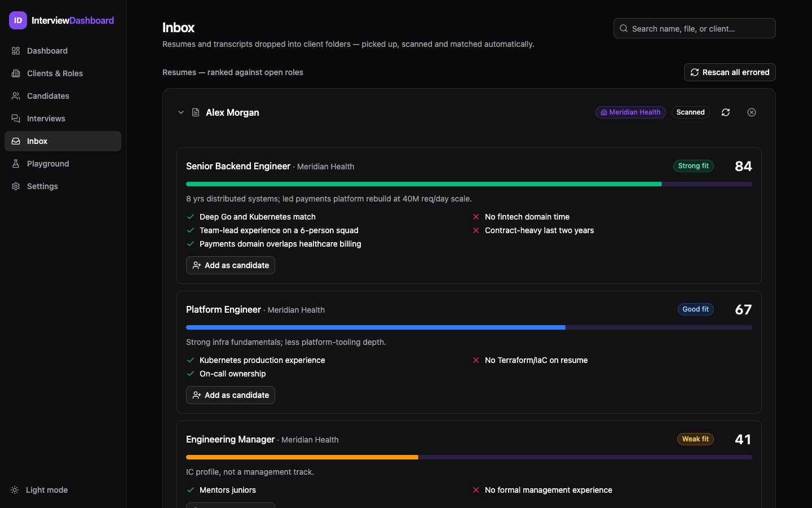Focus the search name, file, or client field

click(x=695, y=28)
